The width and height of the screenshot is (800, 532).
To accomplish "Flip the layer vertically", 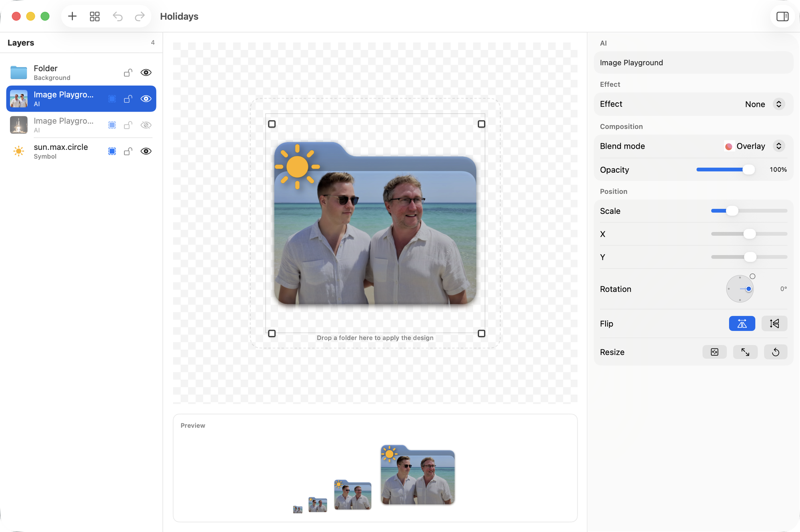I will tap(774, 323).
